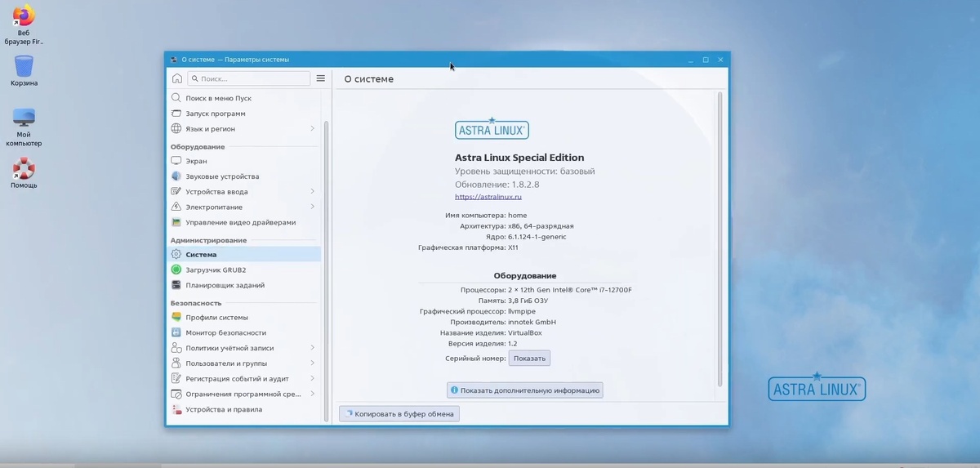Click the Уровень защищенности: базовый text
The height and width of the screenshot is (468, 980).
tap(525, 172)
